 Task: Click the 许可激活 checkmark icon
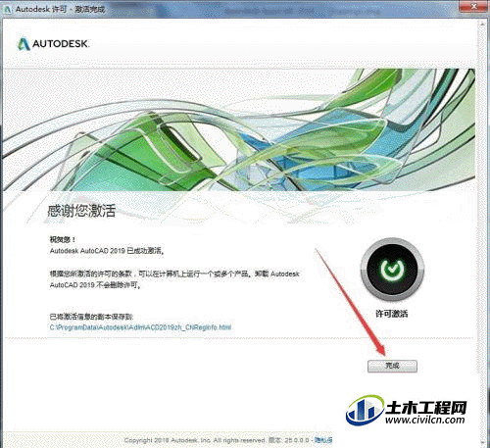point(392,270)
